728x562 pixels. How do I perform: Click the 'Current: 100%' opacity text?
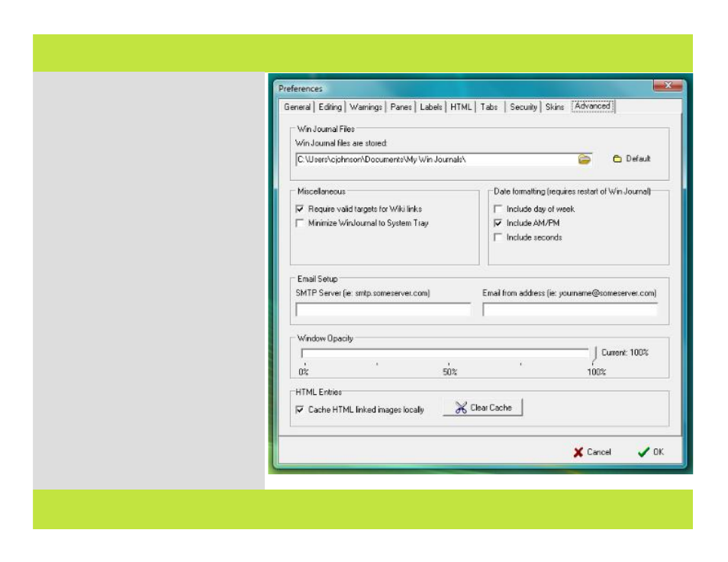[x=625, y=353]
